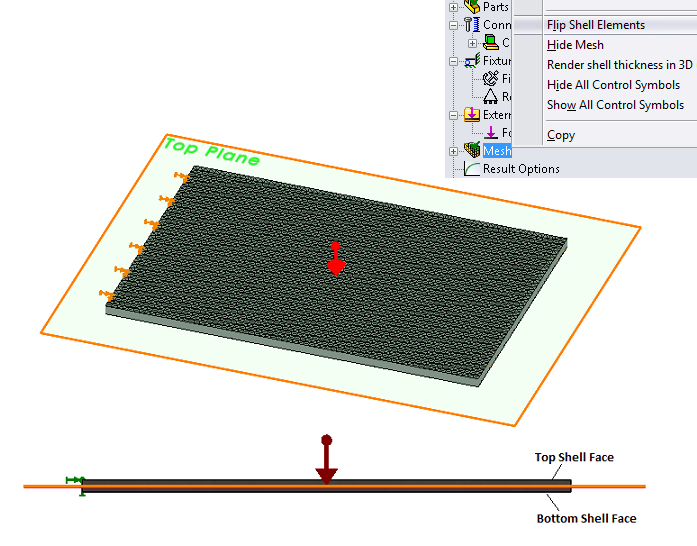Select the Parts tree label
The width and height of the screenshot is (697, 546).
coord(496,7)
